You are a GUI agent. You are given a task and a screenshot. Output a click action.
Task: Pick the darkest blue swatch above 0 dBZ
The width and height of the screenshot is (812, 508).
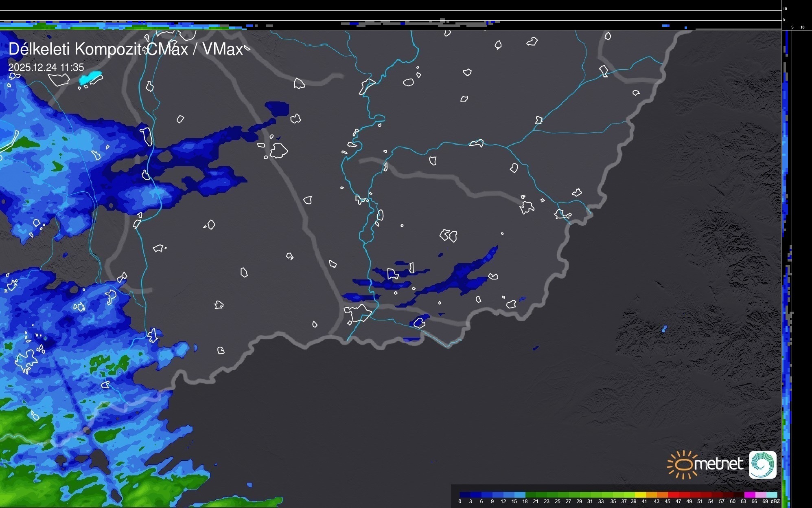click(464, 495)
